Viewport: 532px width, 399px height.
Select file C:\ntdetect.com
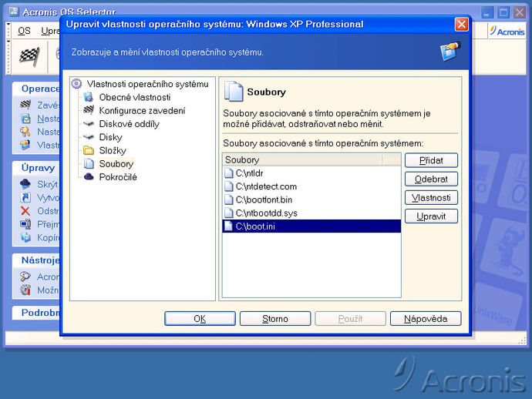311,186
